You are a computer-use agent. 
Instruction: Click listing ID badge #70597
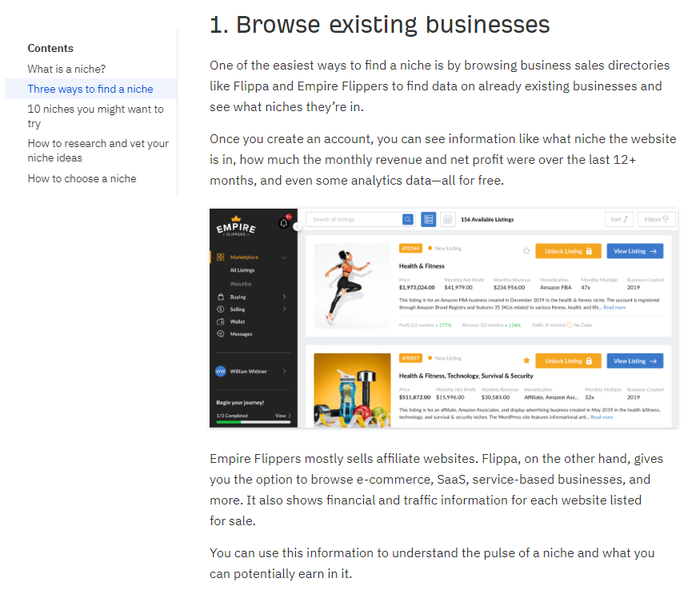pyautogui.click(x=410, y=358)
